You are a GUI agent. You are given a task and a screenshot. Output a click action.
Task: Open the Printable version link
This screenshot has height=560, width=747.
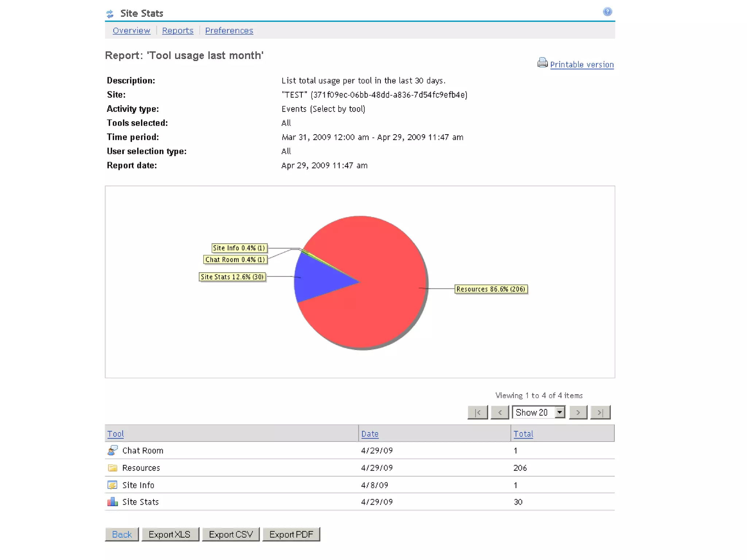tap(582, 65)
